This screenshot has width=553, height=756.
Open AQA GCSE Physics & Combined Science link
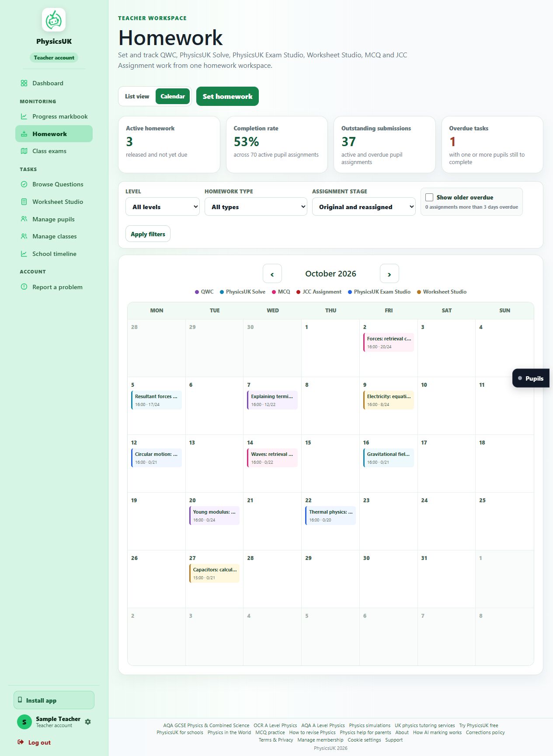pos(206,725)
